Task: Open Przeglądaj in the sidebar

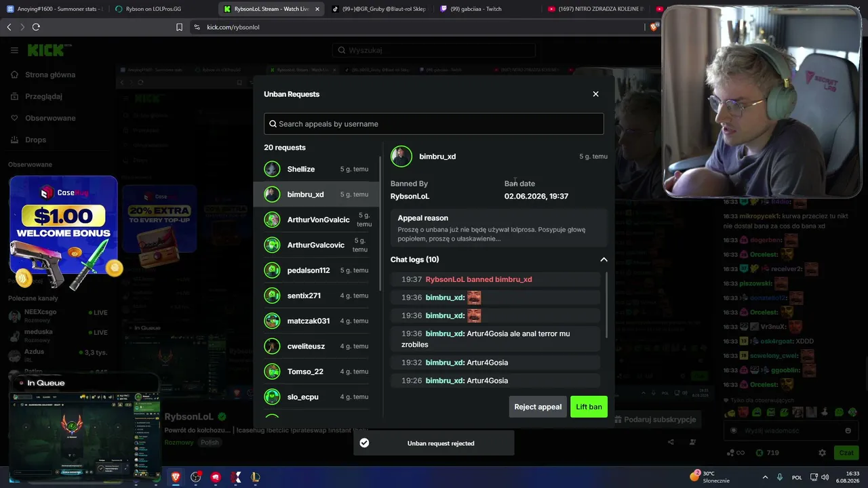Action: pos(43,96)
